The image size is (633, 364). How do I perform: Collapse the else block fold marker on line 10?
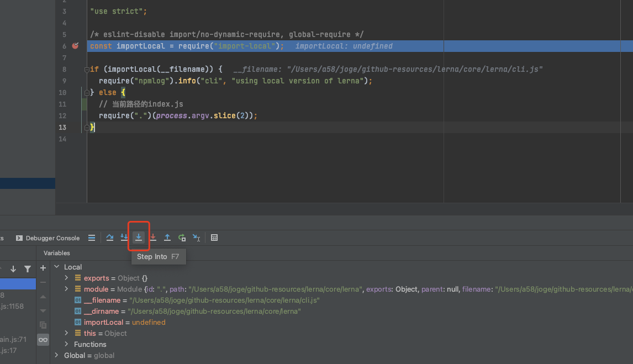[87, 92]
